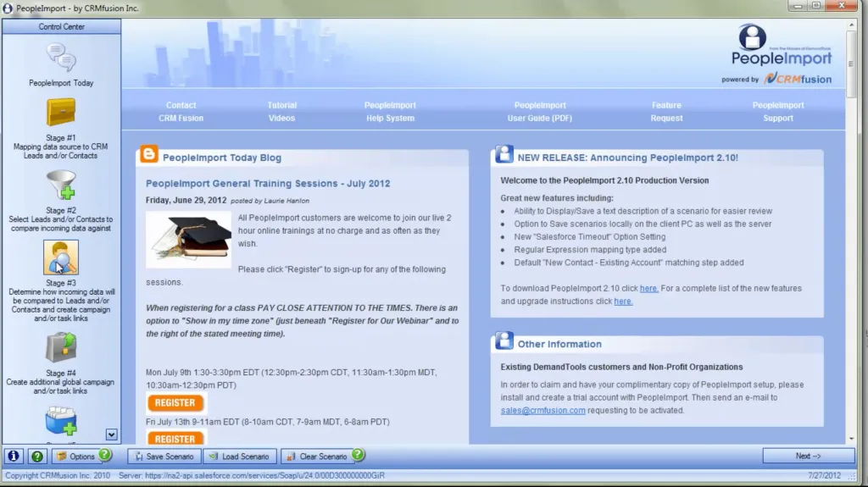Click the help icon next to Clear Scenario
The image size is (868, 487).
click(x=358, y=455)
